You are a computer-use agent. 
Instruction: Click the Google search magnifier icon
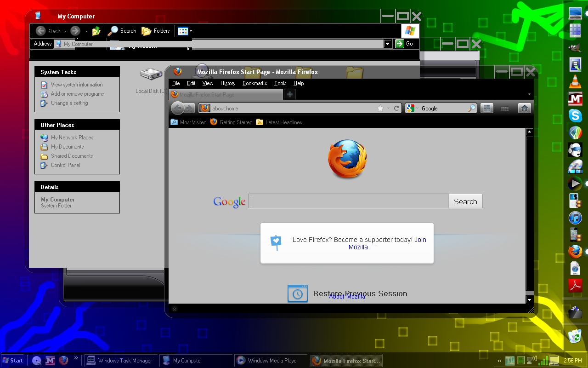pyautogui.click(x=472, y=108)
